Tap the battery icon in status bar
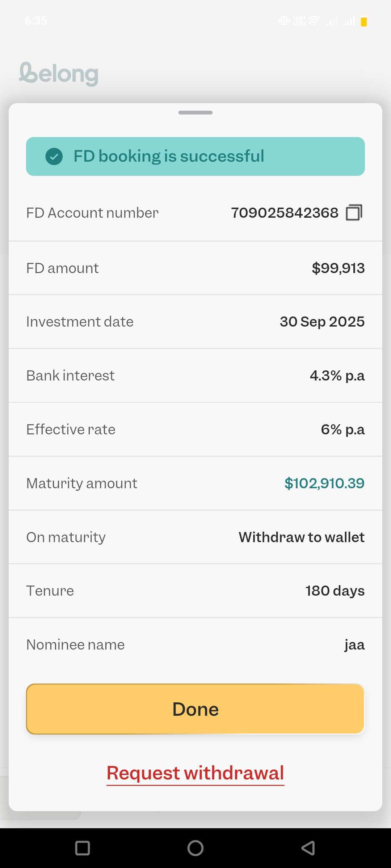Screen dimensions: 391x868 (364, 22)
